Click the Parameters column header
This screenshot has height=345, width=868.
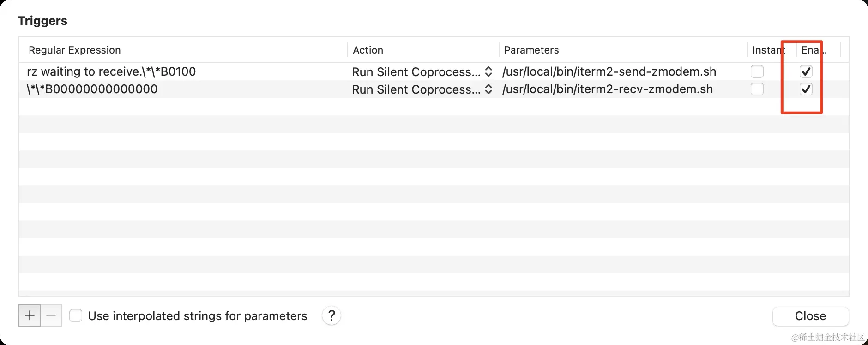(531, 50)
